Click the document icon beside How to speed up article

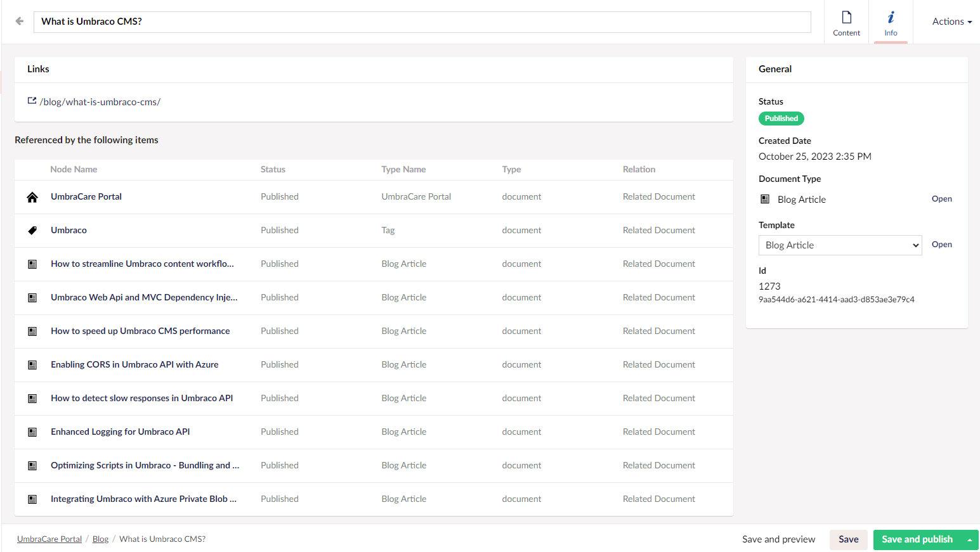click(32, 331)
